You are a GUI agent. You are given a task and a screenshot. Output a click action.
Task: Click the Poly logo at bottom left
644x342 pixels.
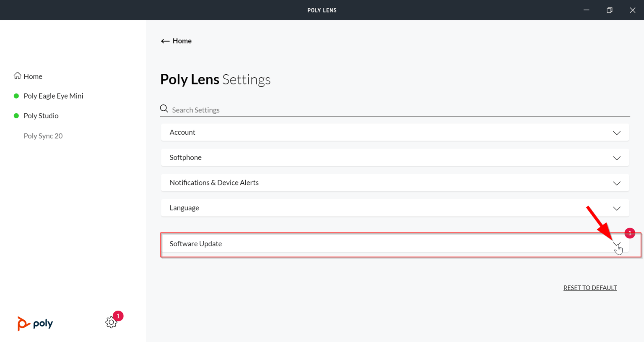(x=35, y=324)
